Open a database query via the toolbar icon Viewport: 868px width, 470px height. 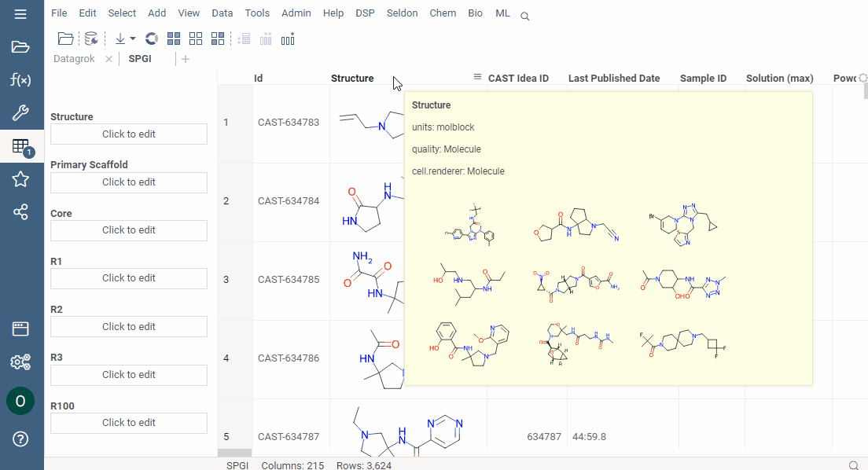tap(90, 38)
